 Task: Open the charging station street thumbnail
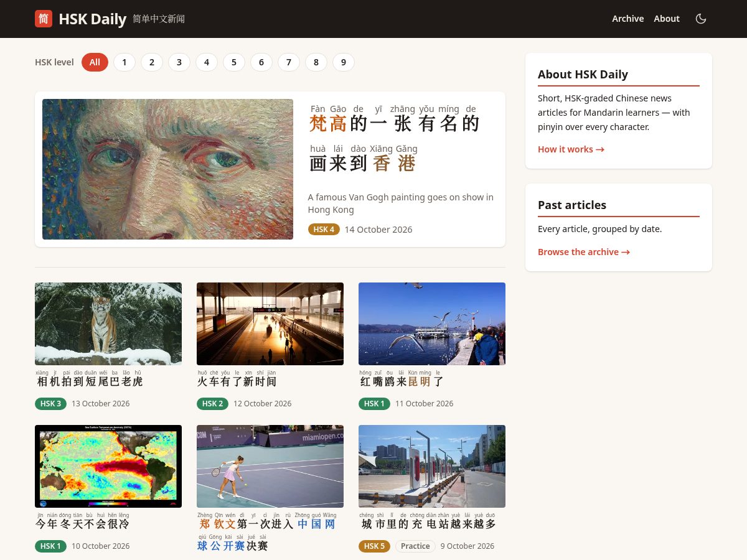tap(432, 466)
